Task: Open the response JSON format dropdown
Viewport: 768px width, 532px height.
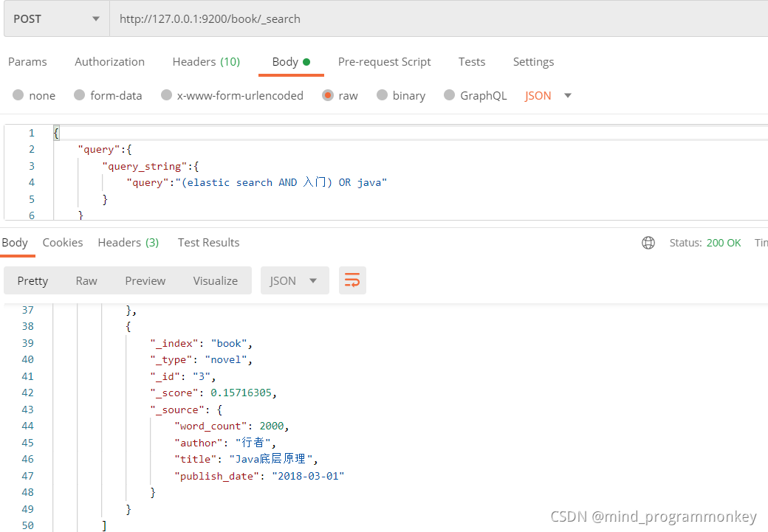Action: pos(295,281)
